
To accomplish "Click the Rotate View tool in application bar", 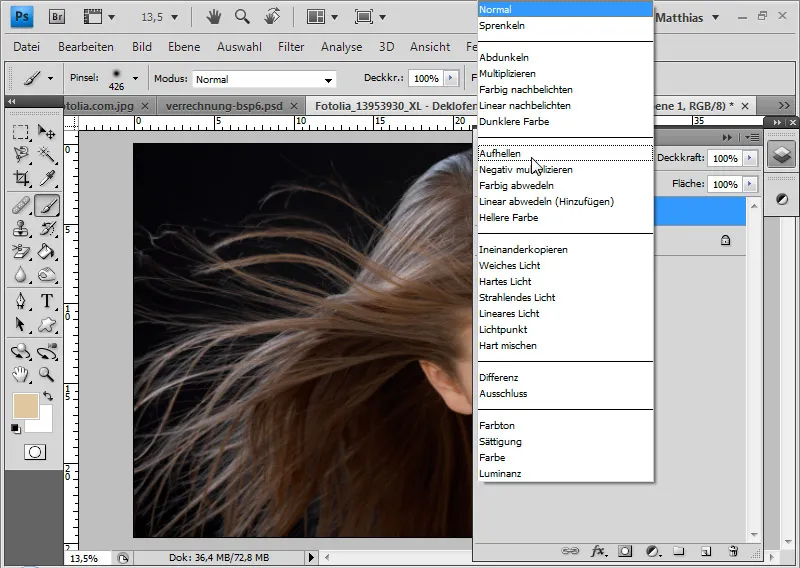I will pyautogui.click(x=271, y=17).
